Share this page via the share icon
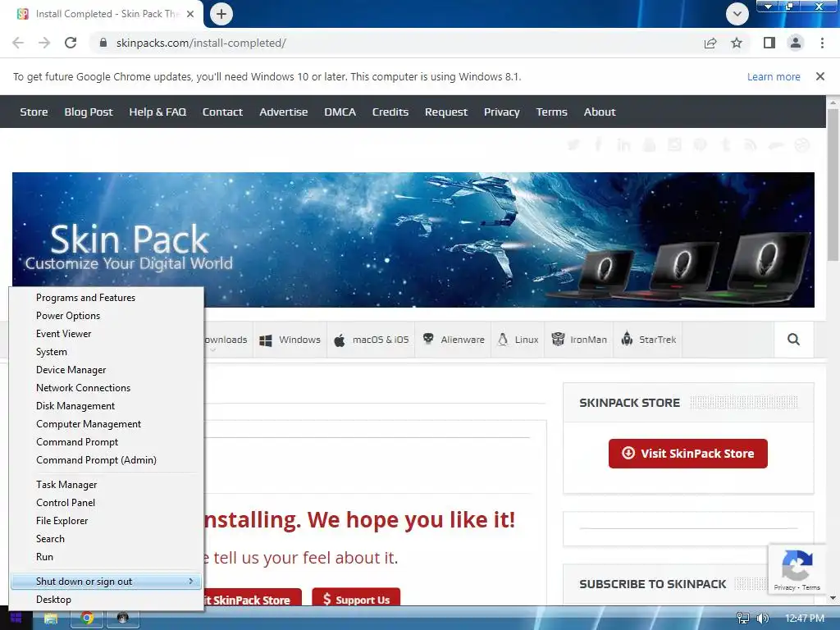This screenshot has width=840, height=630. coord(710,43)
